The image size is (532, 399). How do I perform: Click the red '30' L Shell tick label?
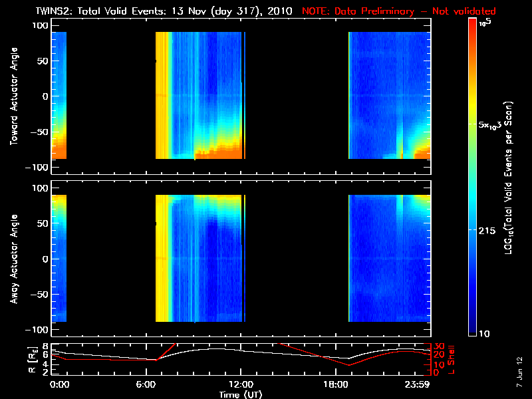[x=439, y=346]
